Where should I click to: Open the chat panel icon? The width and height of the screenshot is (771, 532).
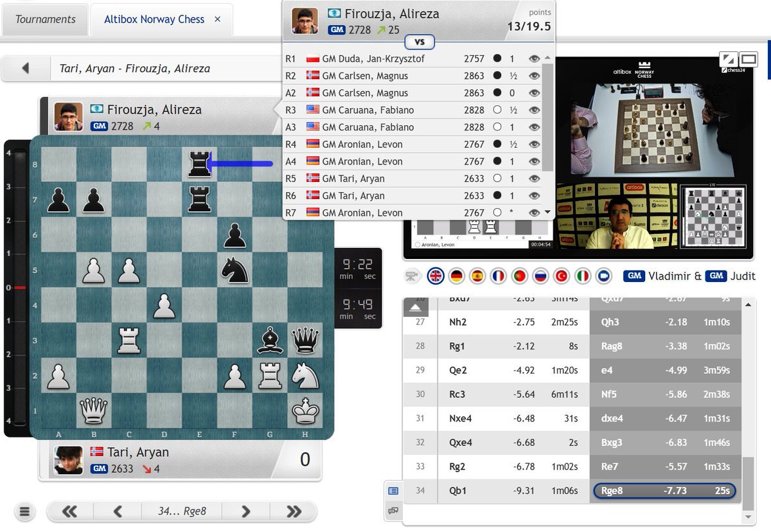click(x=394, y=510)
